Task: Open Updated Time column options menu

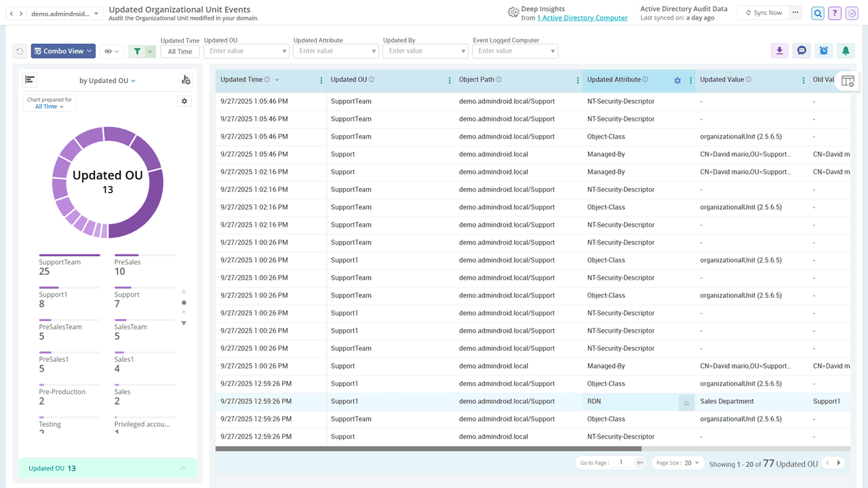Action: (x=321, y=80)
